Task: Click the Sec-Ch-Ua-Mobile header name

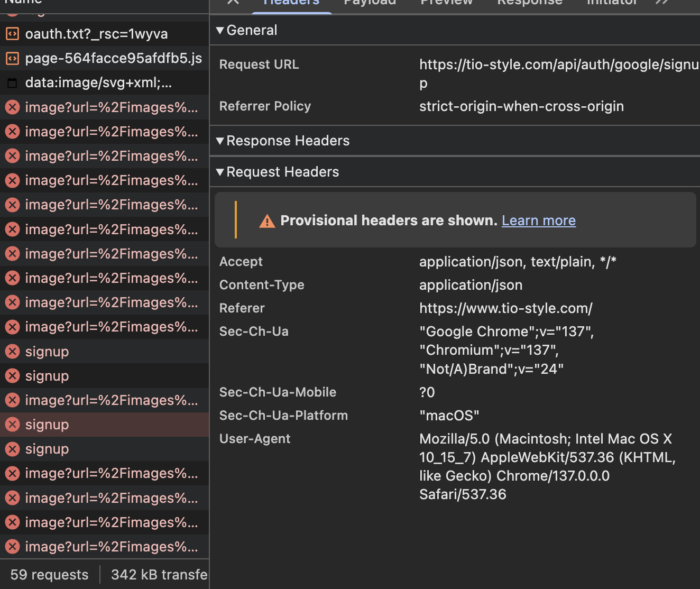Action: point(278,392)
